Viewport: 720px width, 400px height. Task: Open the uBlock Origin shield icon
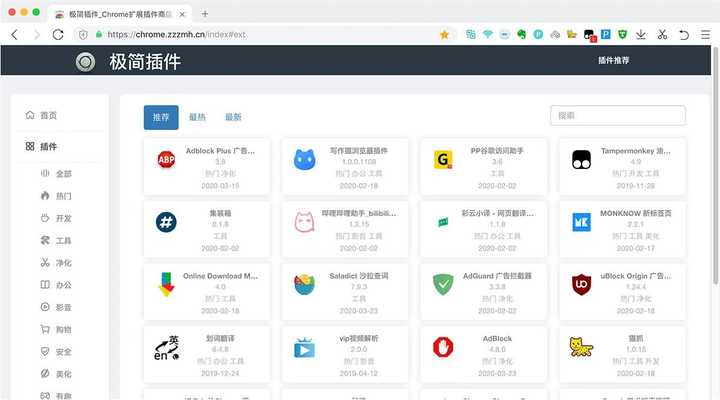pyautogui.click(x=581, y=285)
